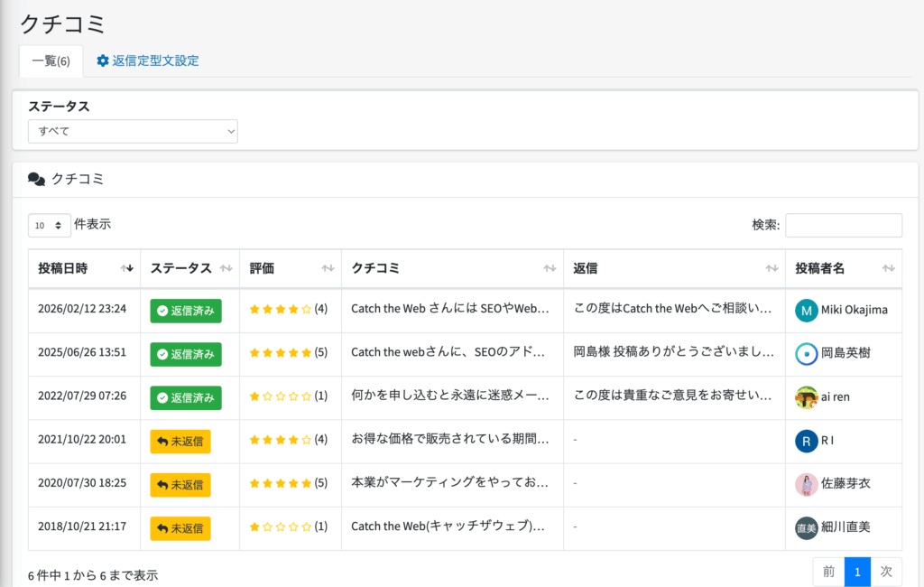Click the gear icon beside 返信定型文設定

click(x=103, y=61)
